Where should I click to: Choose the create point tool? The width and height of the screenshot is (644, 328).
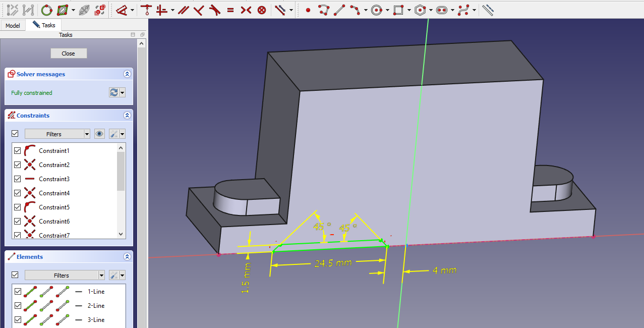coord(308,10)
